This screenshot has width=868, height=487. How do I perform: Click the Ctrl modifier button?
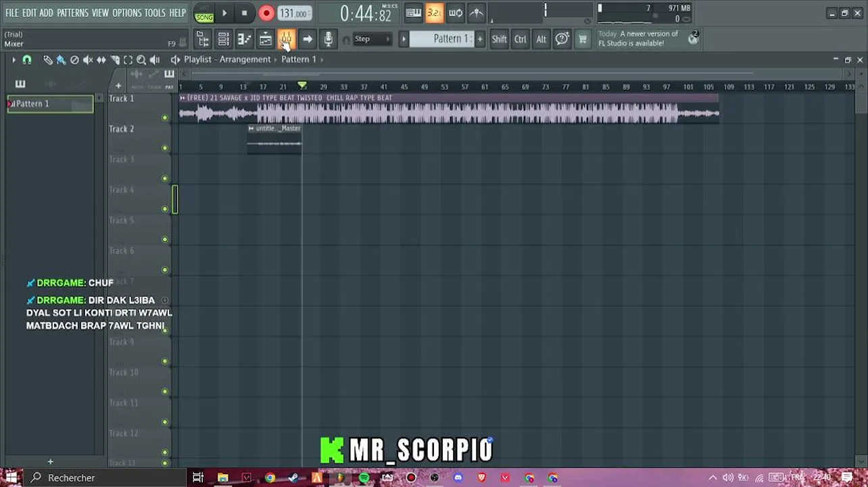tap(520, 39)
